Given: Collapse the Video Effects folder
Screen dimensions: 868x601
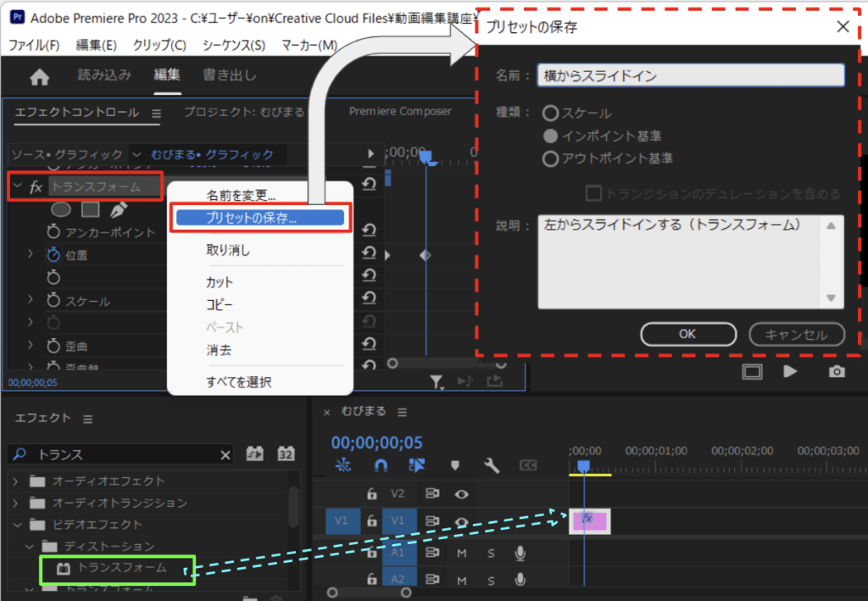Looking at the screenshot, I should click(14, 525).
